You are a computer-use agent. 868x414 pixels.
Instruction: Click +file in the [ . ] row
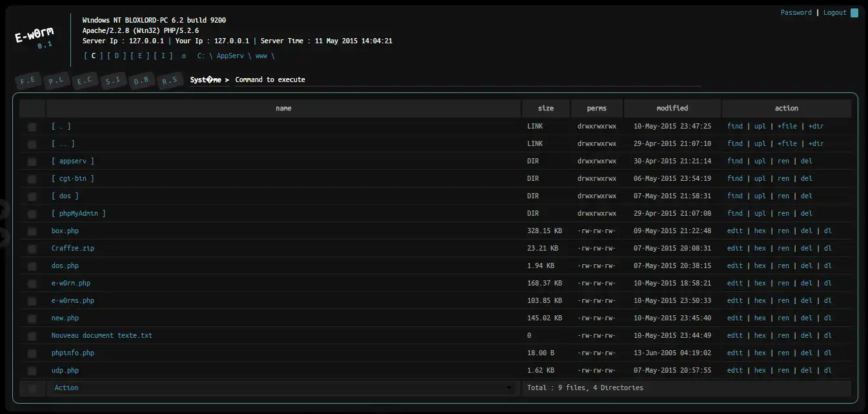[x=787, y=126]
